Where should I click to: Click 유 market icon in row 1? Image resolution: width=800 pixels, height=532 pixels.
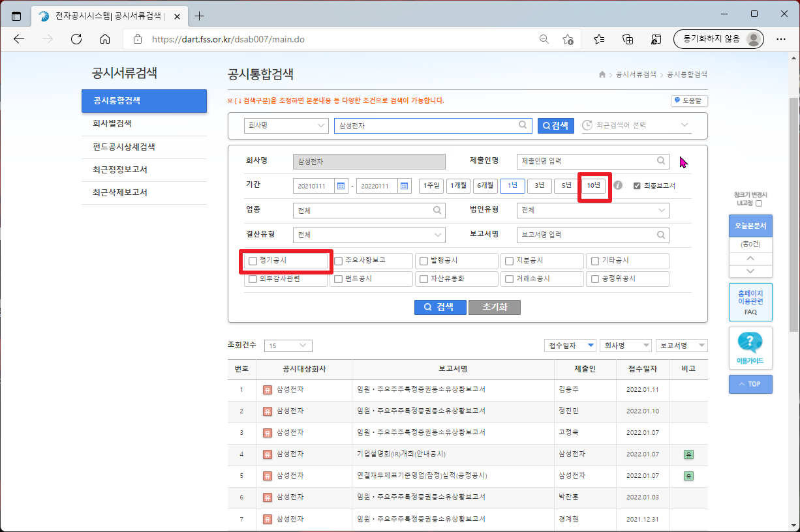tap(268, 390)
